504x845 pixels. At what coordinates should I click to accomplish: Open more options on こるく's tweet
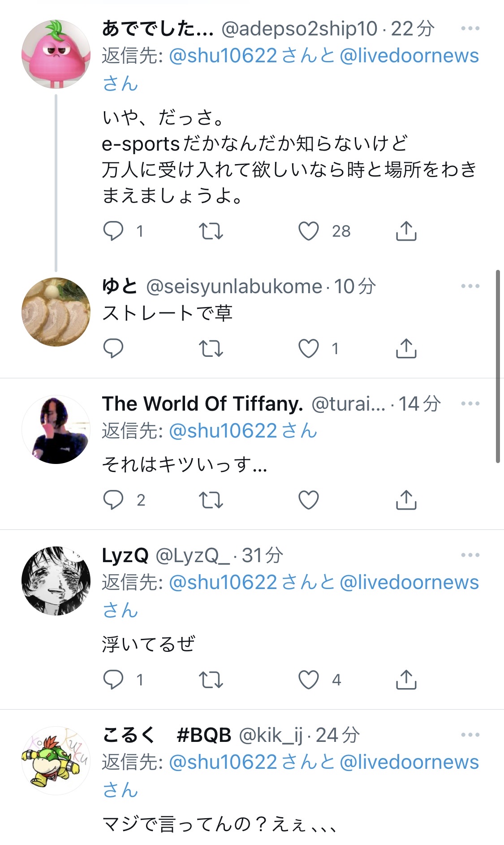coord(470,735)
